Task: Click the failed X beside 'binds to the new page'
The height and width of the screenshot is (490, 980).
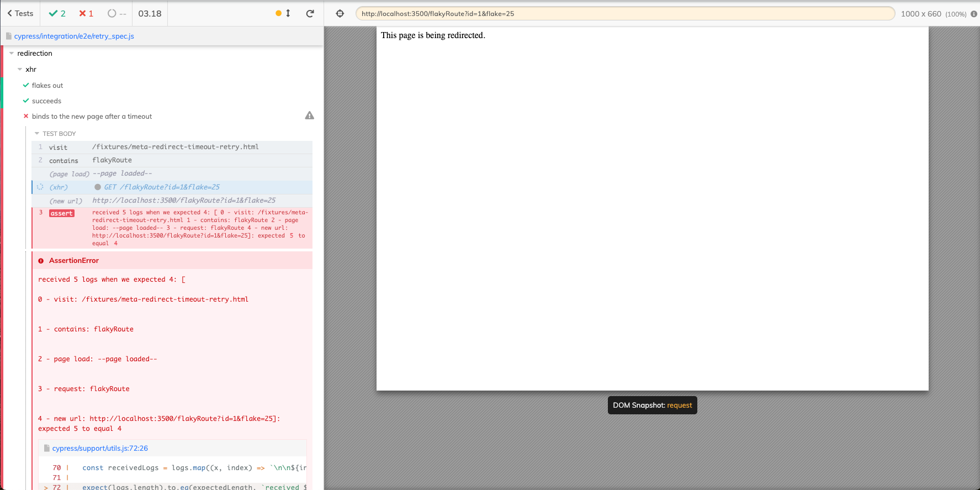Action: [26, 116]
